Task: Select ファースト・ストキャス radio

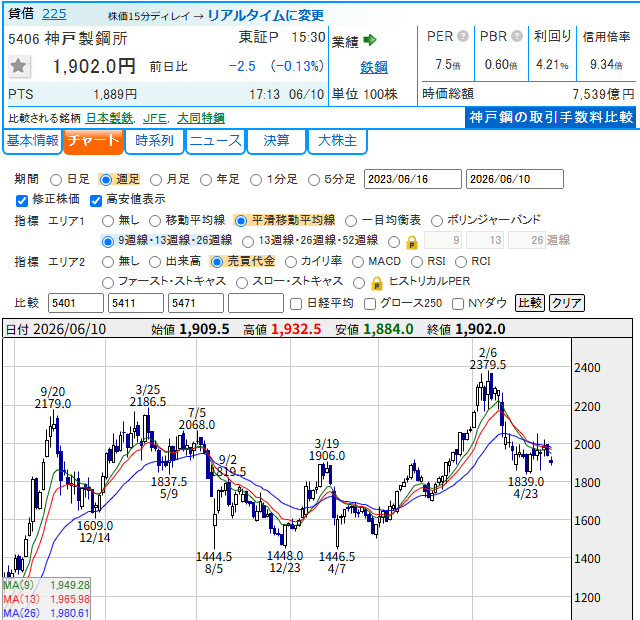Action: (x=108, y=282)
